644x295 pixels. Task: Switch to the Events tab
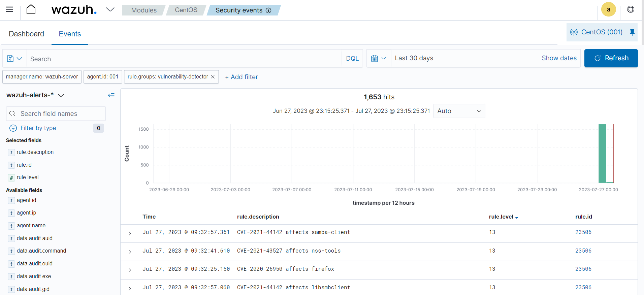pos(70,34)
